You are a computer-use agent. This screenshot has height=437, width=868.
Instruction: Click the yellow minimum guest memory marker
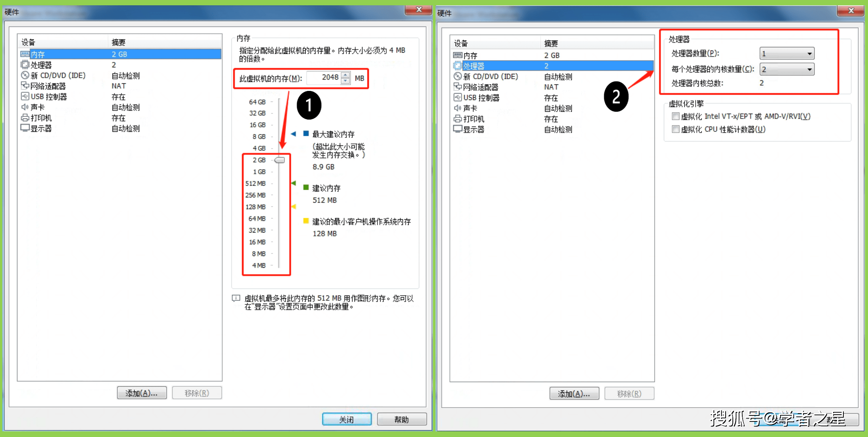(x=293, y=207)
